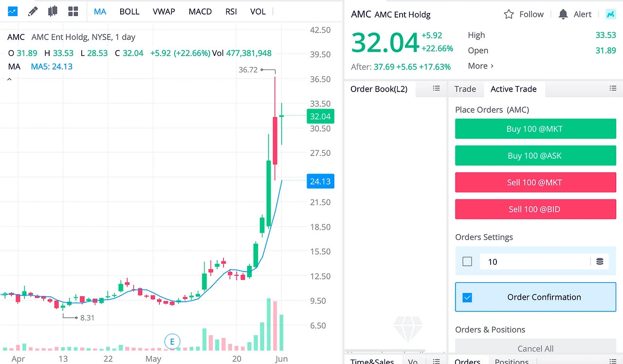Show the MACD indicator

pos(200,11)
